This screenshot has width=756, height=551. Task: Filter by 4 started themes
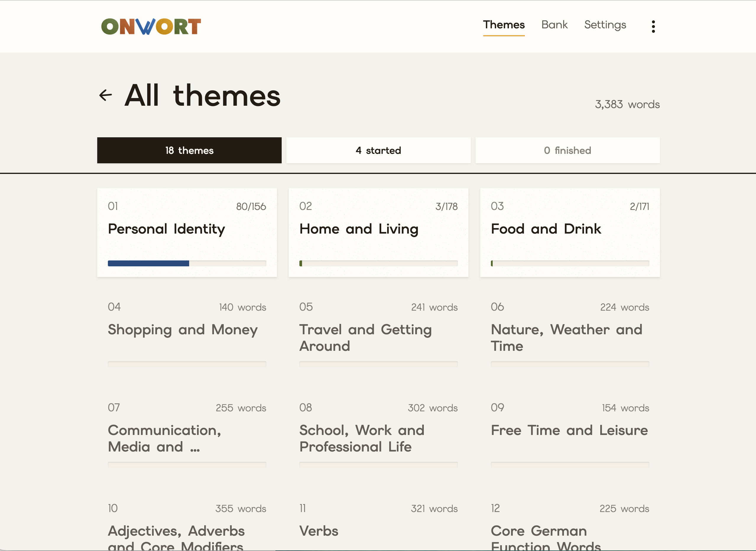[x=378, y=150]
